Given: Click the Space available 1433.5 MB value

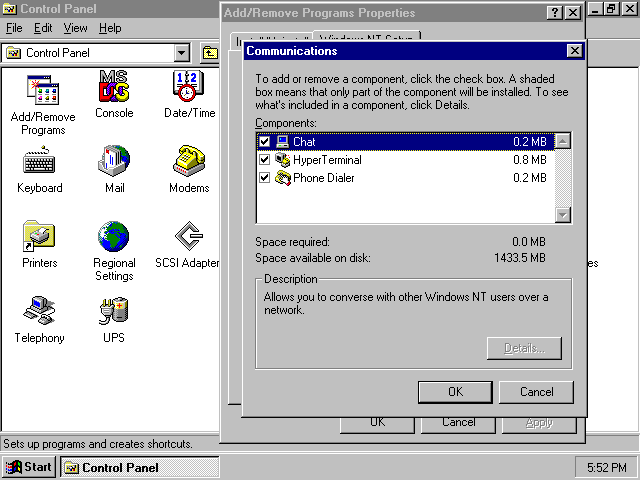Looking at the screenshot, I should point(519,258).
